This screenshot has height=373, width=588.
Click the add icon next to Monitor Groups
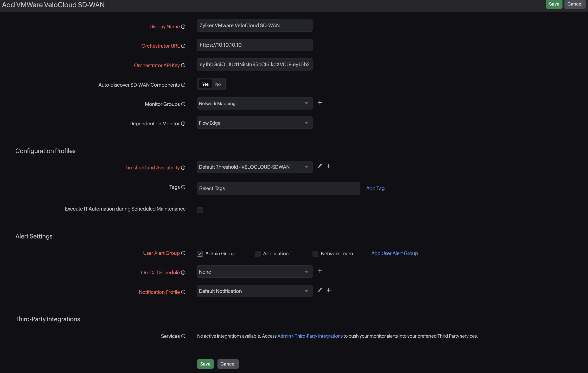point(320,103)
